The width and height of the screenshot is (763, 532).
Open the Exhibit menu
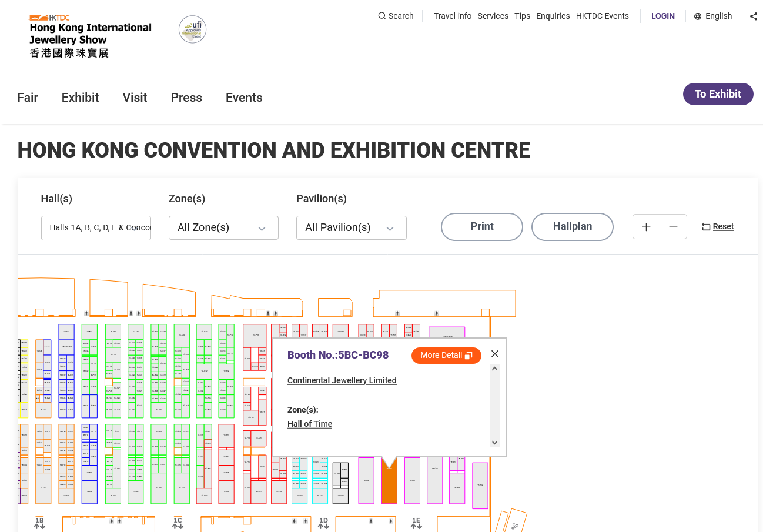[81, 98]
